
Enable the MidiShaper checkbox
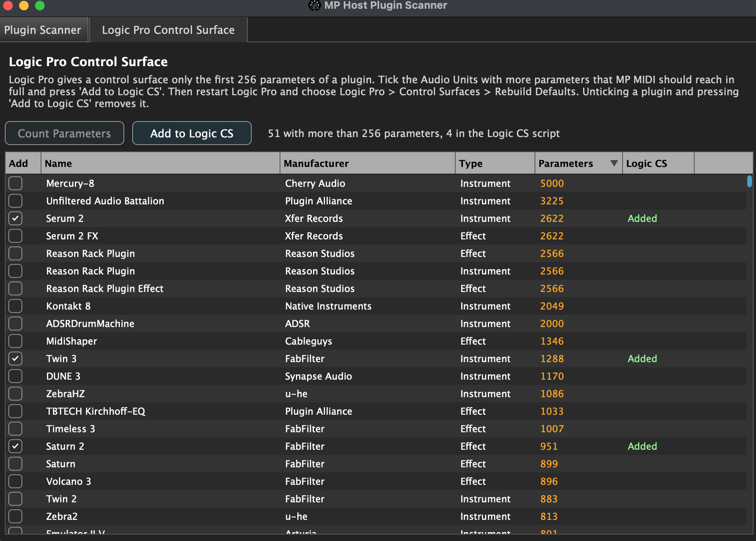[x=16, y=341]
